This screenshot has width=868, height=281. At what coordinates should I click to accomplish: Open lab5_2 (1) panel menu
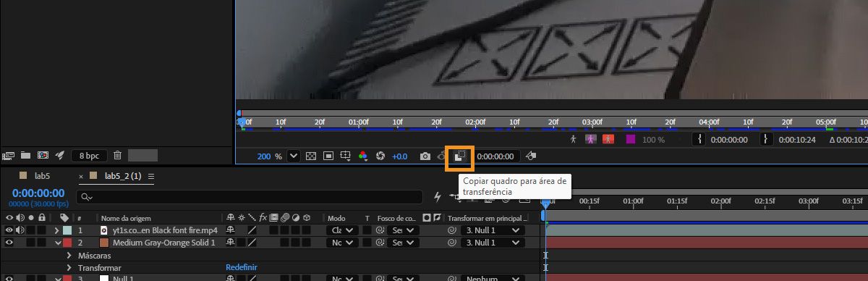click(151, 176)
